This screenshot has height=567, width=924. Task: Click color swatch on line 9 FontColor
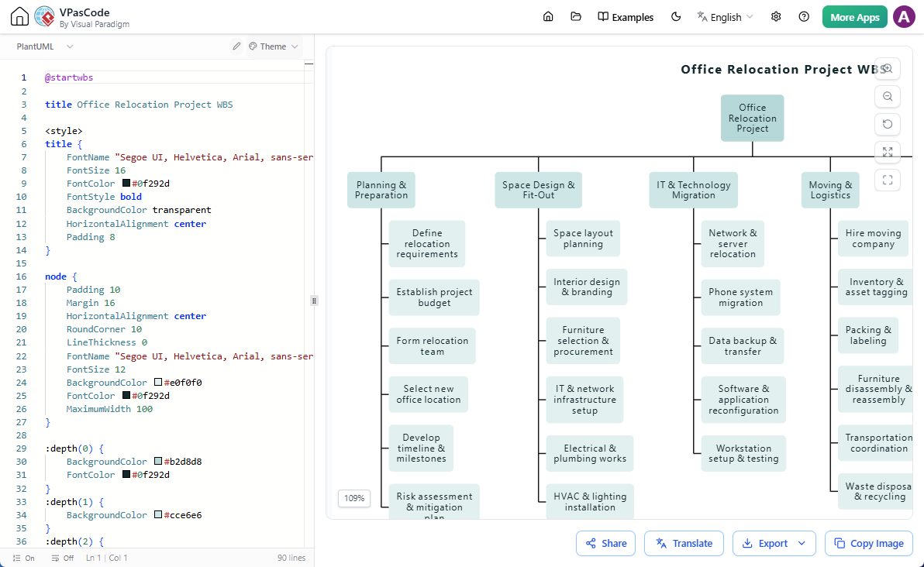(126, 183)
